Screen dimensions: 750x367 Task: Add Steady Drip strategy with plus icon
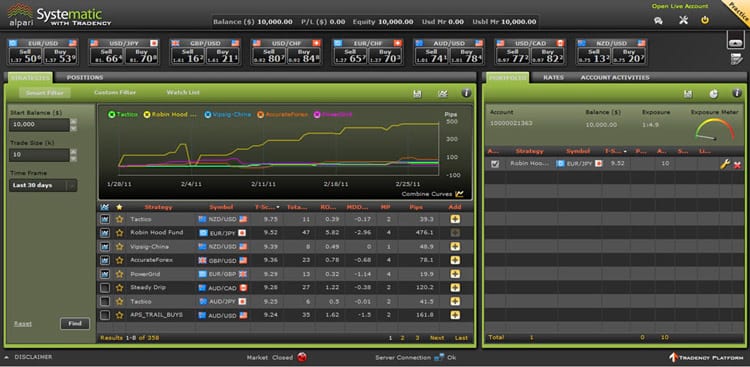[455, 288]
